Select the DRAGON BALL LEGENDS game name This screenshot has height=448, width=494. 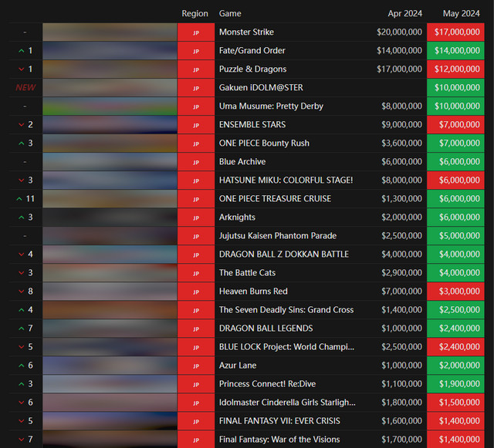tap(266, 328)
